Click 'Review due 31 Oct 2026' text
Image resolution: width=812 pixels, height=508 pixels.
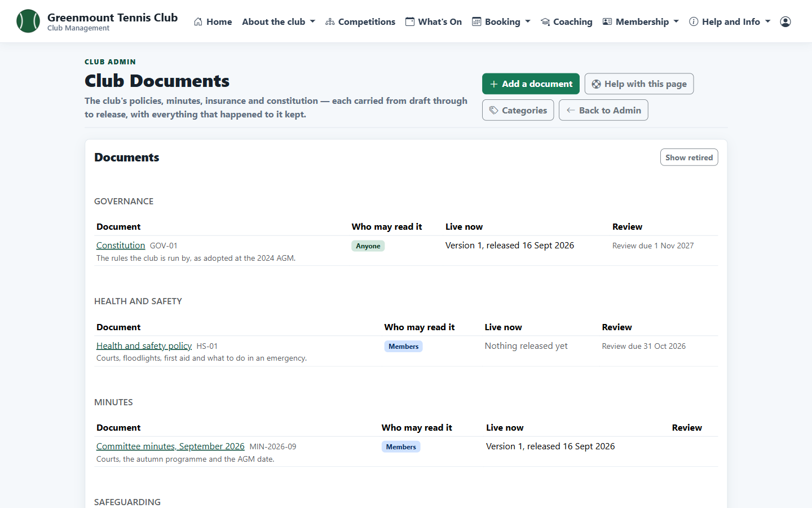pyautogui.click(x=644, y=346)
